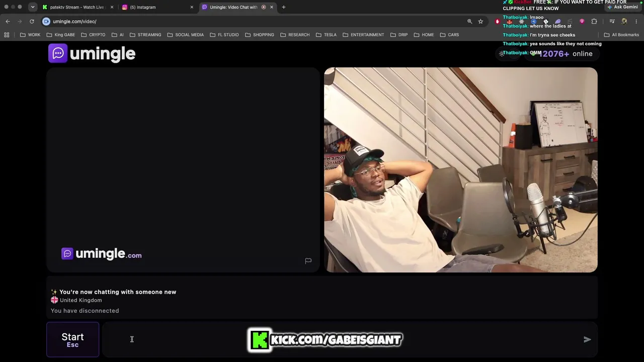
Task: Open the SHOPPING bookmarks folder
Action: [259, 35]
